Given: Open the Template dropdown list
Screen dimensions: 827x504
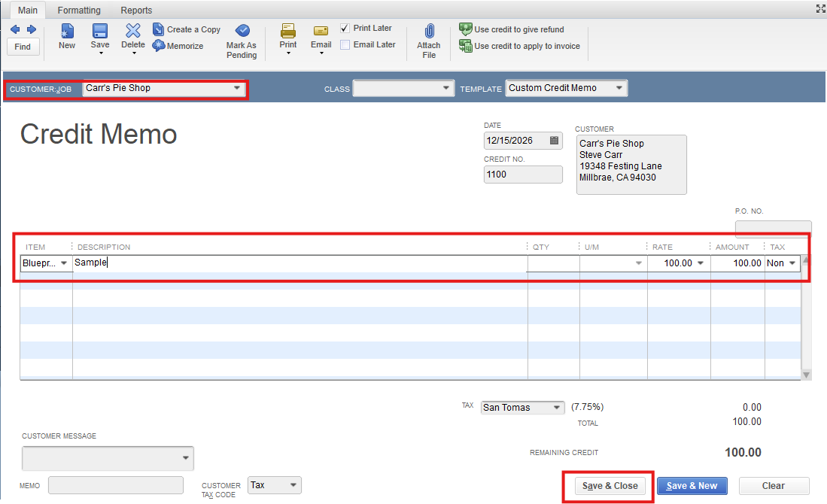Looking at the screenshot, I should [x=619, y=88].
